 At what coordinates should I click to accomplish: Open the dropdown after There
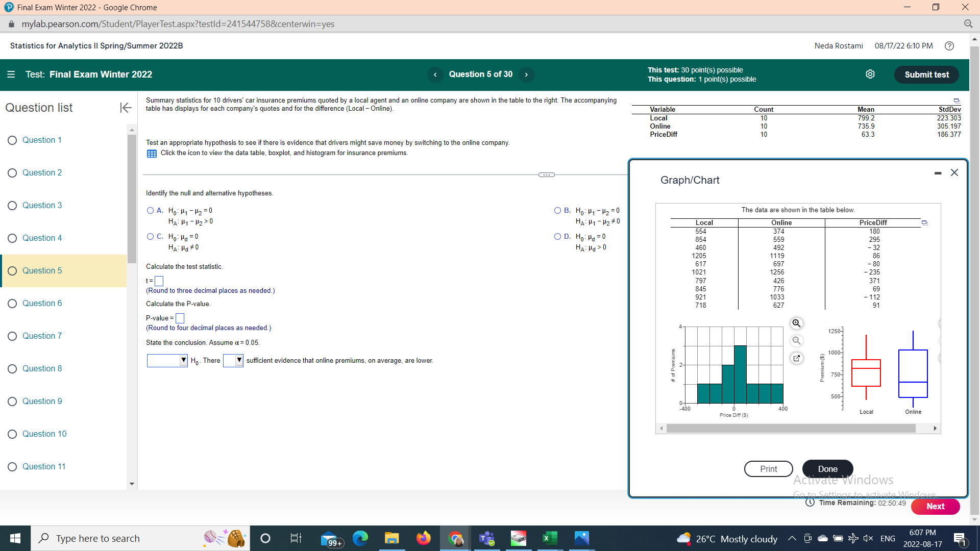[233, 361]
